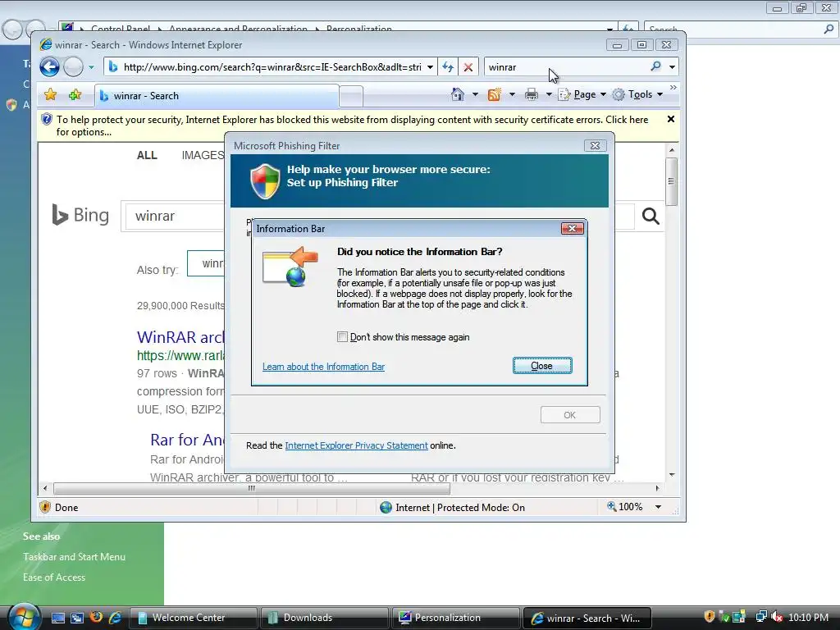Image resolution: width=840 pixels, height=630 pixels.
Task: Click the scroll right arrow
Action: pos(657,489)
